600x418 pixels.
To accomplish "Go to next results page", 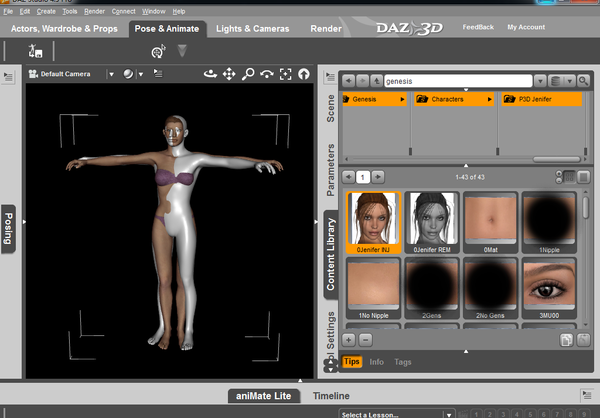I will [378, 177].
